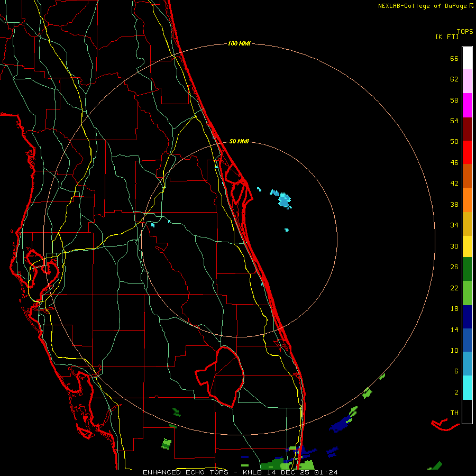476x476 pixels.
Task: Click the legend value "42"
Action: (454, 183)
